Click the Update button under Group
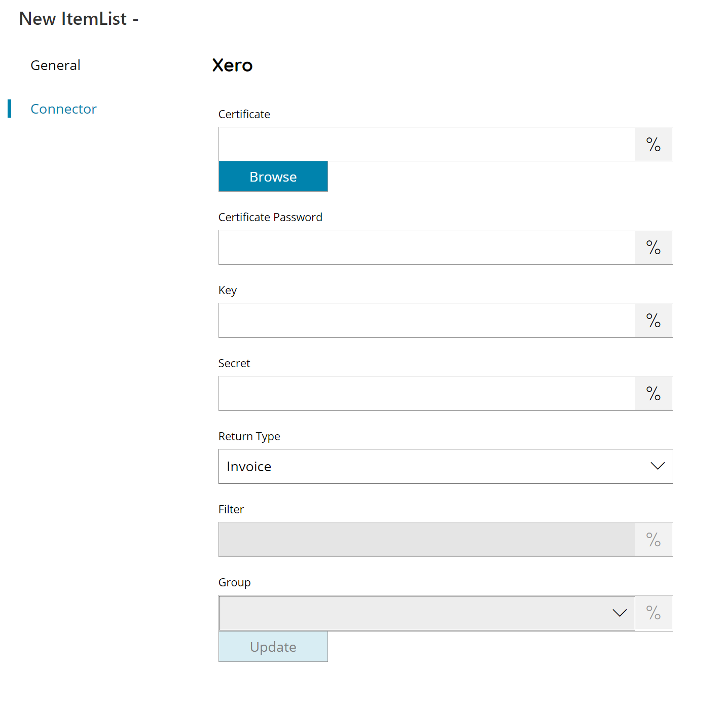 click(273, 647)
